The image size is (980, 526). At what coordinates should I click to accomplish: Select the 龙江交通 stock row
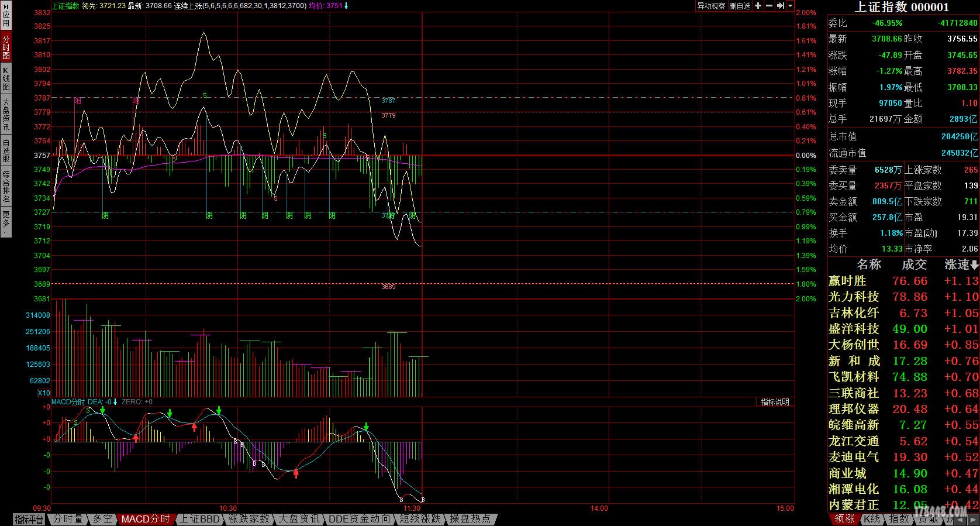[x=903, y=441]
